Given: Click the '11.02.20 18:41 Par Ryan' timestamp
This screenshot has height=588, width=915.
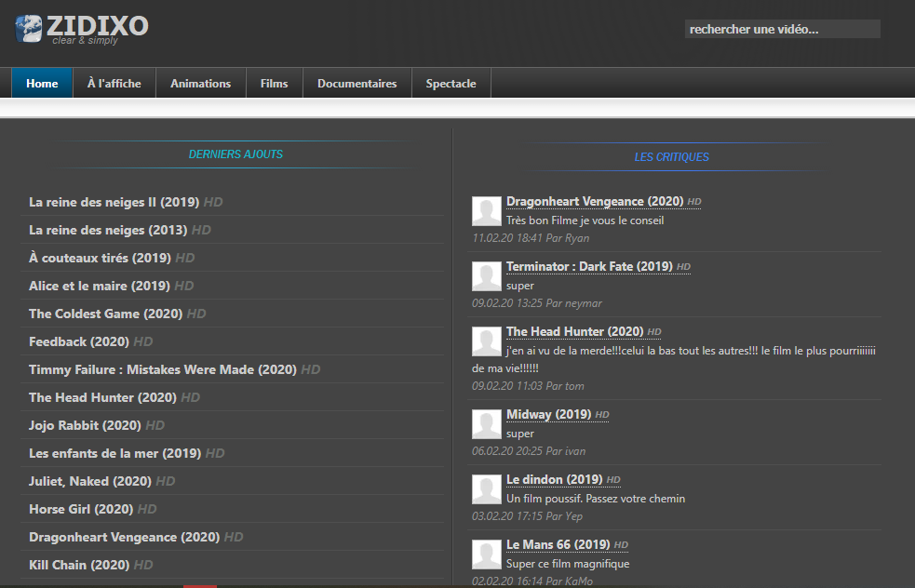Looking at the screenshot, I should pos(531,238).
